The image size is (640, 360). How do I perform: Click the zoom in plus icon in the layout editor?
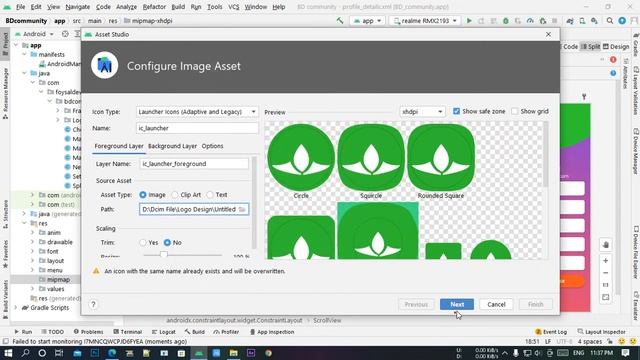coord(606,260)
